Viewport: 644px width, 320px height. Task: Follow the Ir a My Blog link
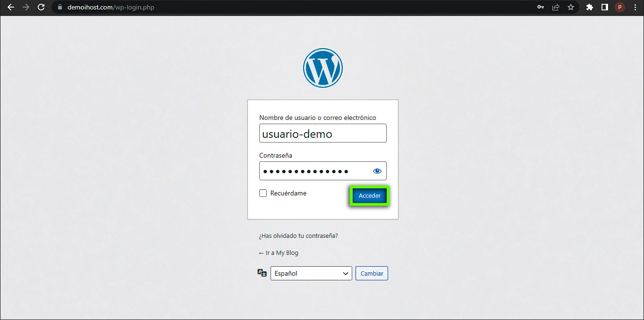pyautogui.click(x=279, y=253)
